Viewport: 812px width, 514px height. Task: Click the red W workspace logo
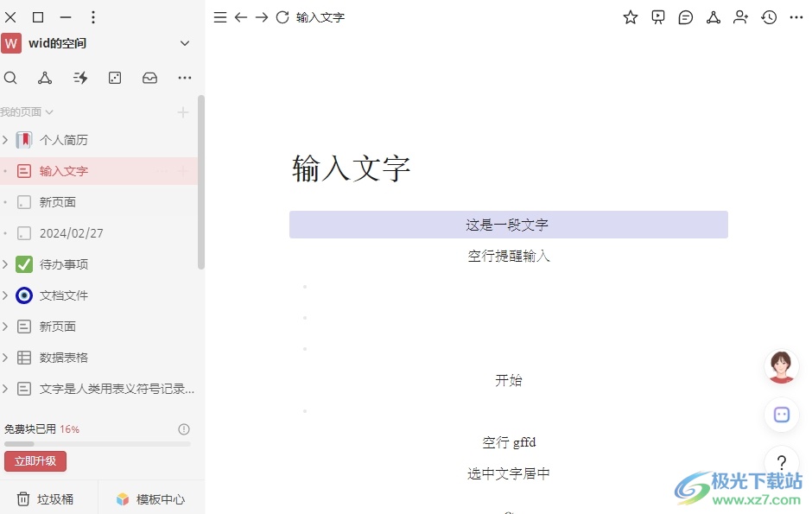click(11, 43)
